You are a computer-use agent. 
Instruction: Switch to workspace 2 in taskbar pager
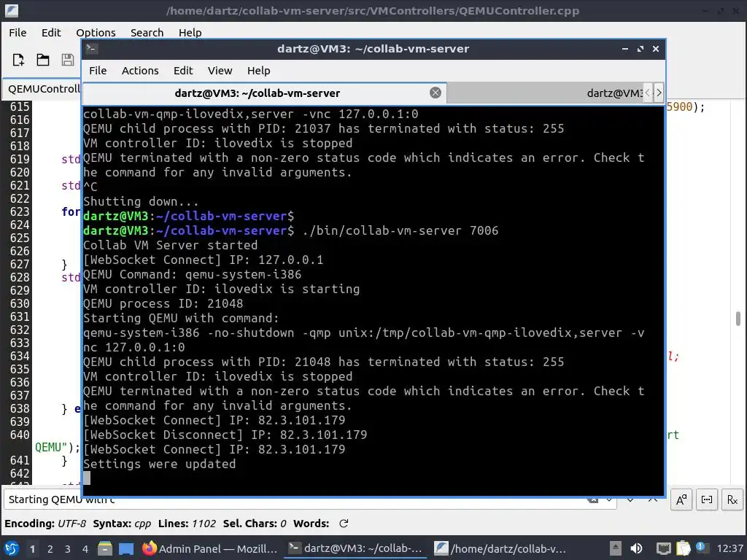click(x=50, y=549)
